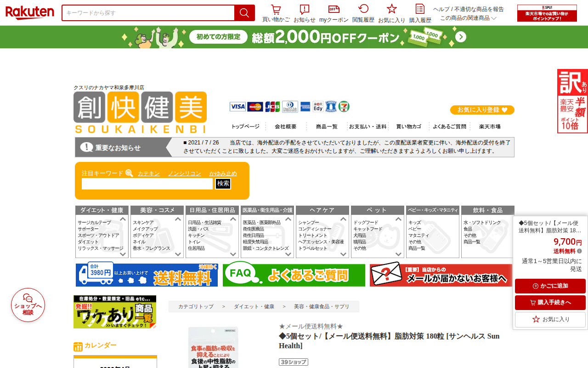
Task: Click the 送料無料 3980円 banner
Action: pos(147,275)
